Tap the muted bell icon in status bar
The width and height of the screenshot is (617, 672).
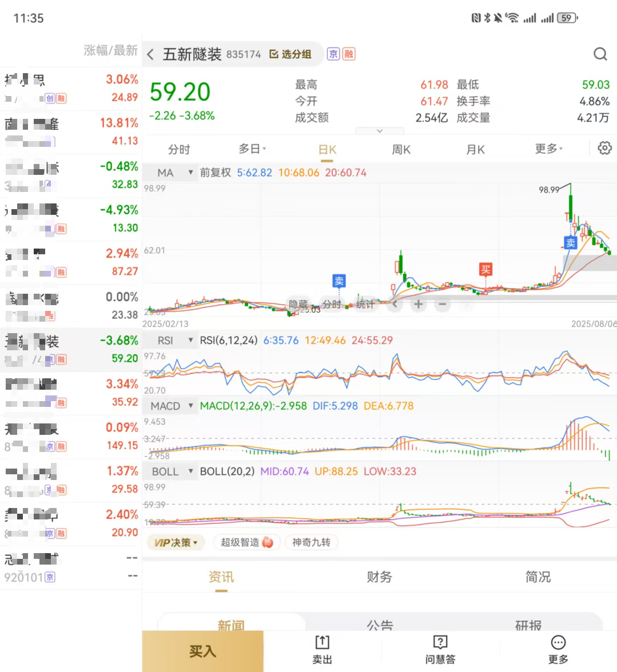498,18
